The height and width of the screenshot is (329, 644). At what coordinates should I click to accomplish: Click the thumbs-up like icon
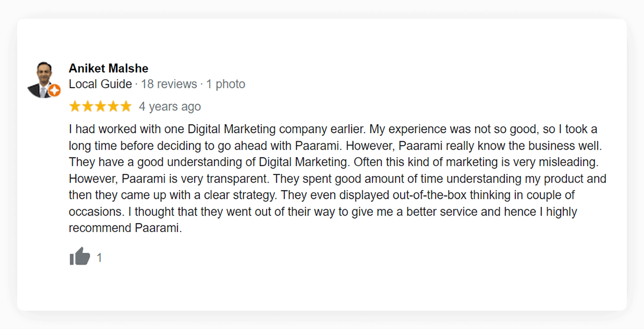80,257
